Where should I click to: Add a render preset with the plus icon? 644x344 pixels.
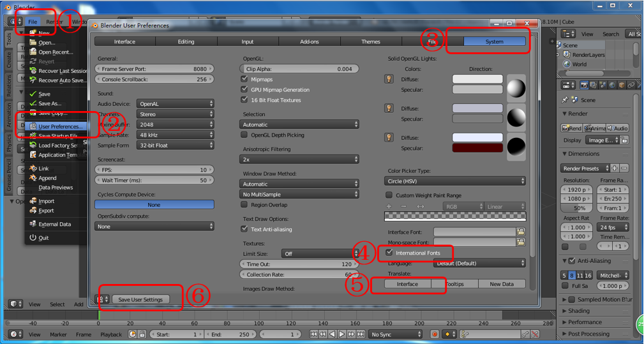[615, 168]
